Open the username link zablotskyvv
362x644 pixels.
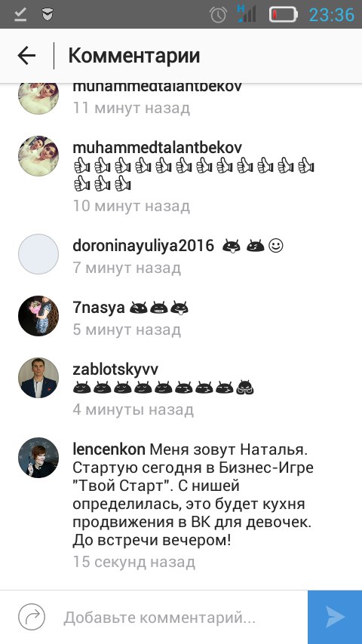115,370
